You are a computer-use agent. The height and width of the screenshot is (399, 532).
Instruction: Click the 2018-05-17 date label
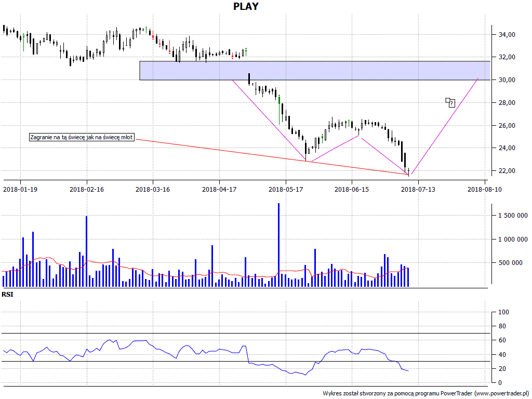pos(286,189)
